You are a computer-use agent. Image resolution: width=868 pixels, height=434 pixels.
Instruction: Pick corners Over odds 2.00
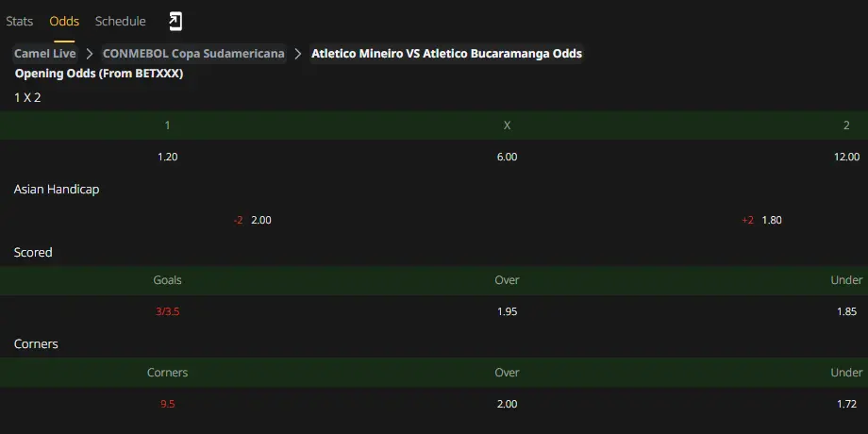(507, 404)
